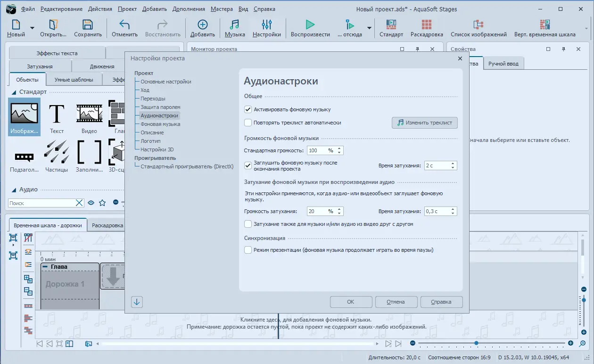Click the vertical track zoom slider handle
The width and height of the screenshot is (594, 364).
point(584,299)
